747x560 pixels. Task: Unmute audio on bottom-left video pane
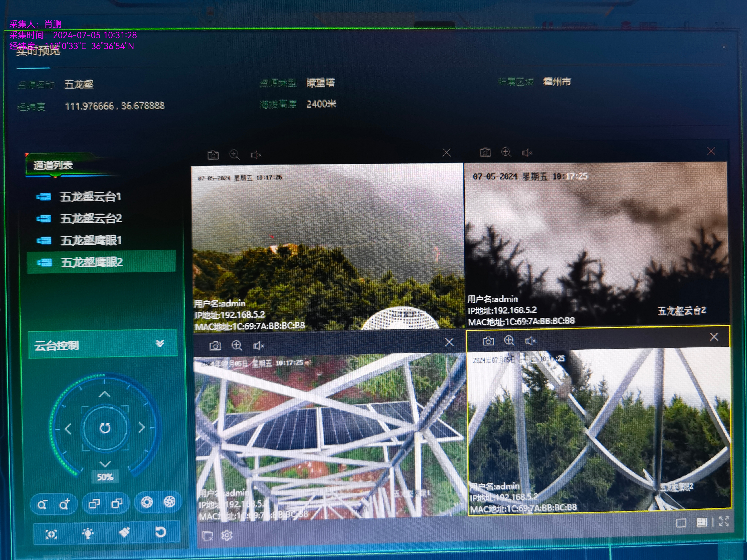pos(258,346)
